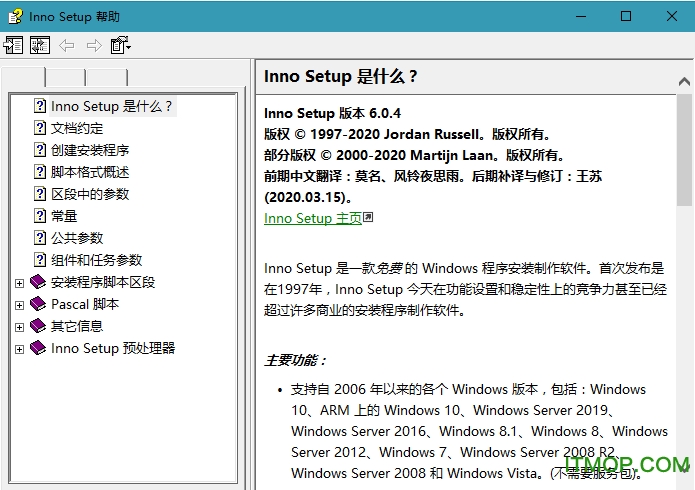The height and width of the screenshot is (490, 695).
Task: Click question-mark icon beside '常量'
Action: (x=40, y=216)
